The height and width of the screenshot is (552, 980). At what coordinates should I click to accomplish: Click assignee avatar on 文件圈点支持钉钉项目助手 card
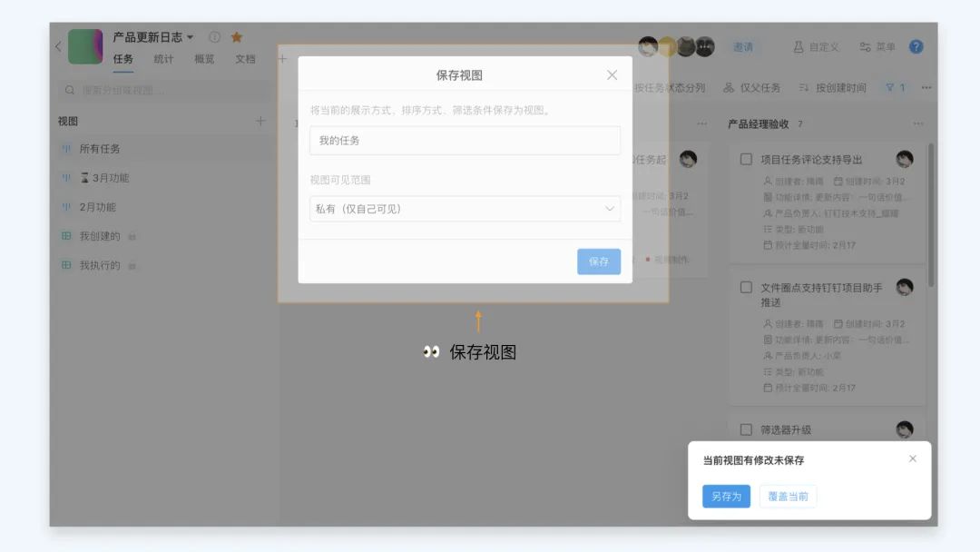(905, 288)
